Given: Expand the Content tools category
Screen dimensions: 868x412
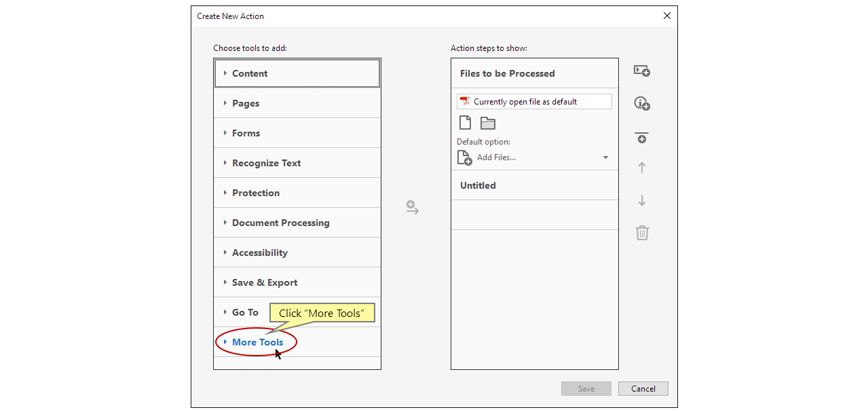Looking at the screenshot, I should tap(249, 73).
